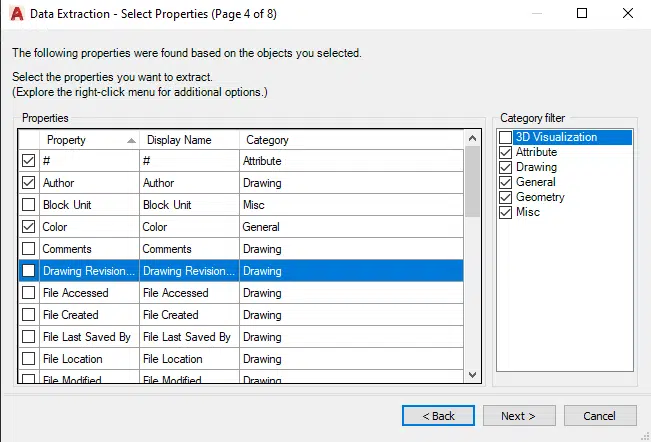
Task: Check the Drawing Revision property checkbox
Action: tap(28, 271)
